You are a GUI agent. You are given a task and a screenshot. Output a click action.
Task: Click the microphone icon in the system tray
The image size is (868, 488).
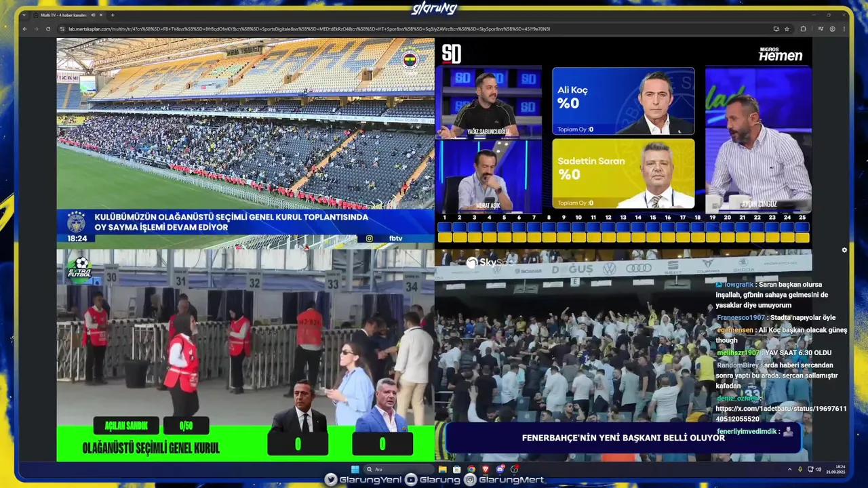point(800,469)
